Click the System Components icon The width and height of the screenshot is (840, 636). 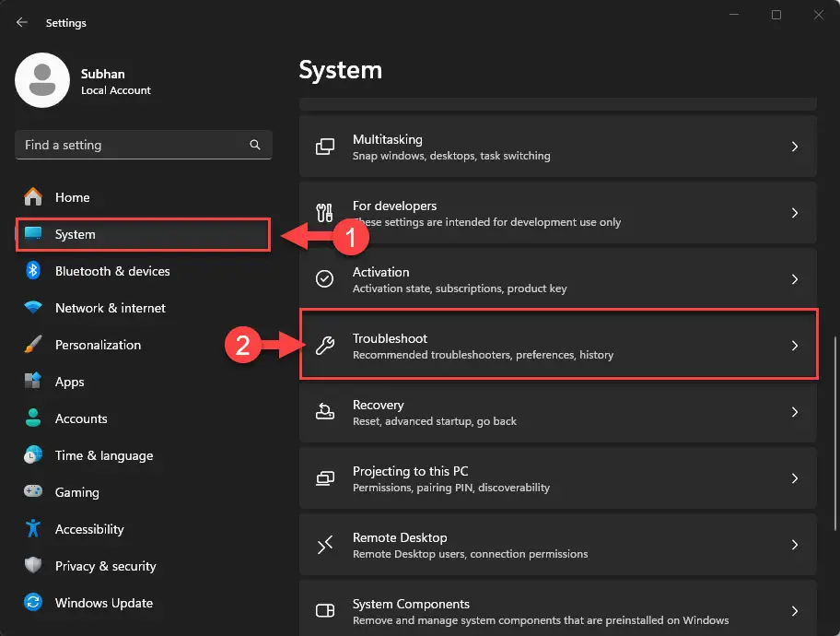click(x=324, y=611)
